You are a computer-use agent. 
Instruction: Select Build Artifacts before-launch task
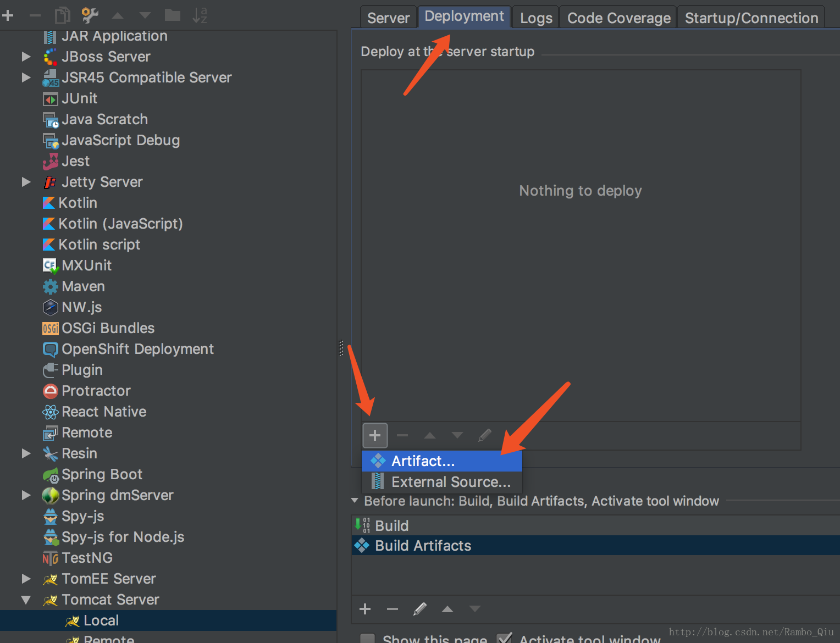[595, 545]
